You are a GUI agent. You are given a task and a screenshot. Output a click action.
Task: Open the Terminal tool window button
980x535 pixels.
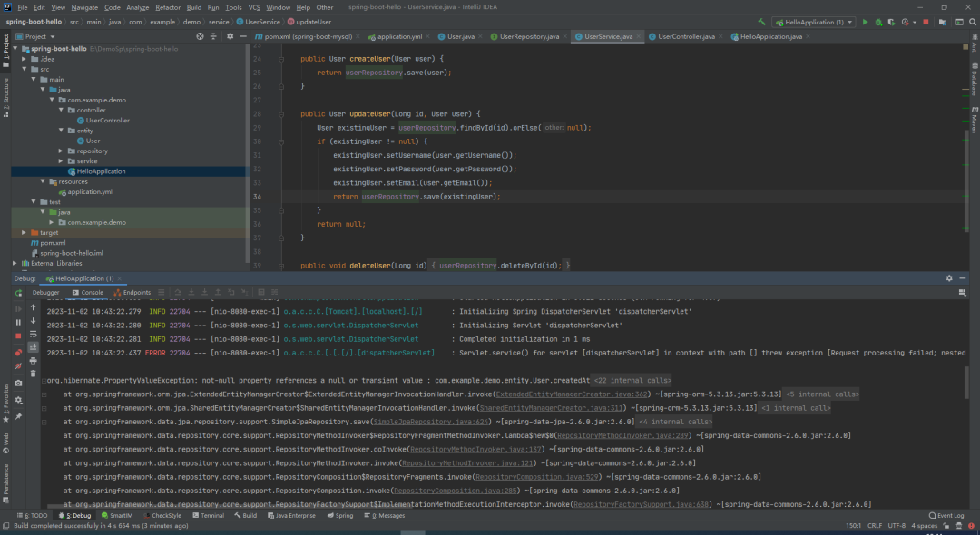[208, 516]
